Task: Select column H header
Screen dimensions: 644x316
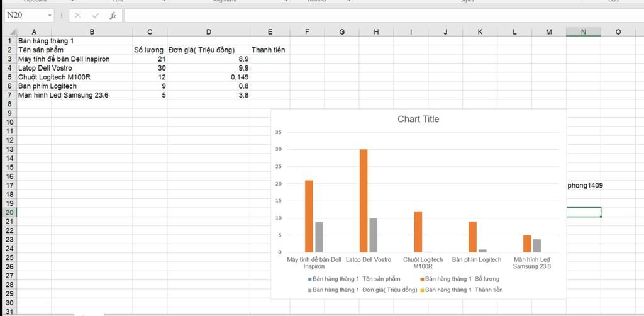Action: (376, 32)
